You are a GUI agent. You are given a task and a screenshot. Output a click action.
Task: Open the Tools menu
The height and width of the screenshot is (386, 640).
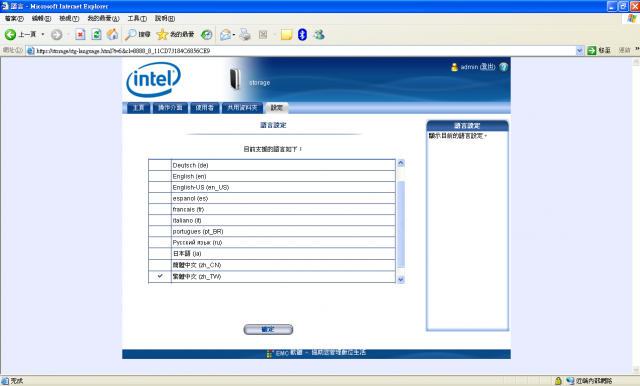pyautogui.click(x=137, y=18)
